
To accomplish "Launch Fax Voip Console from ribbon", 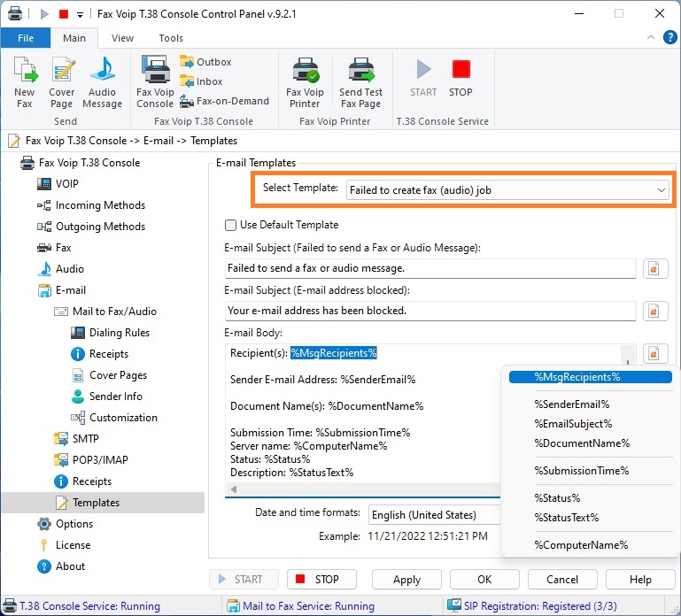I will pyautogui.click(x=155, y=82).
